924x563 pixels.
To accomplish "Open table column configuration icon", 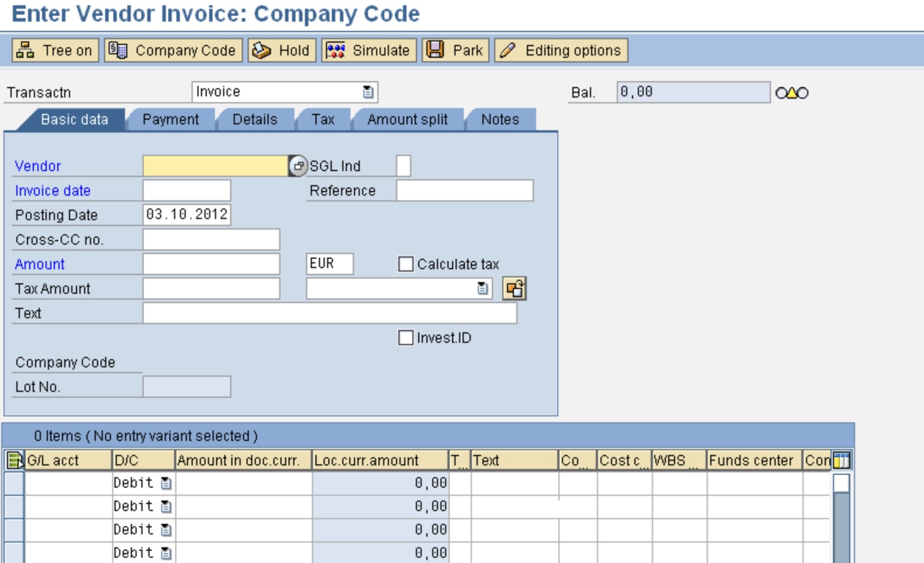I will click(842, 460).
